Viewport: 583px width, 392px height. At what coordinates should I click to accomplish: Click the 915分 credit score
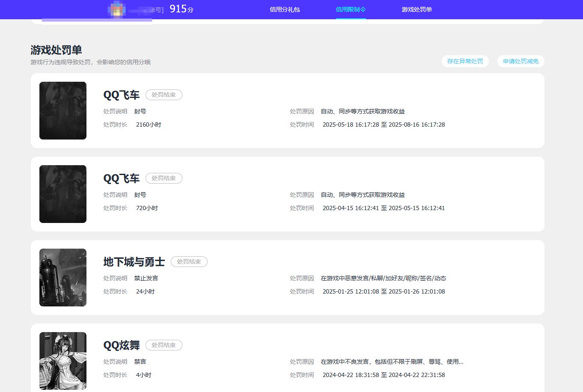pos(181,9)
